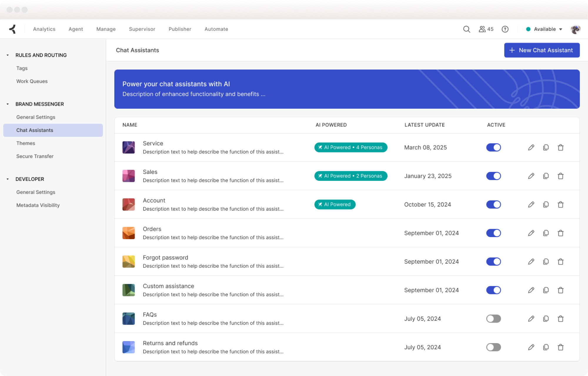Switch to the Supervisor menu
The height and width of the screenshot is (376, 588).
coord(142,29)
